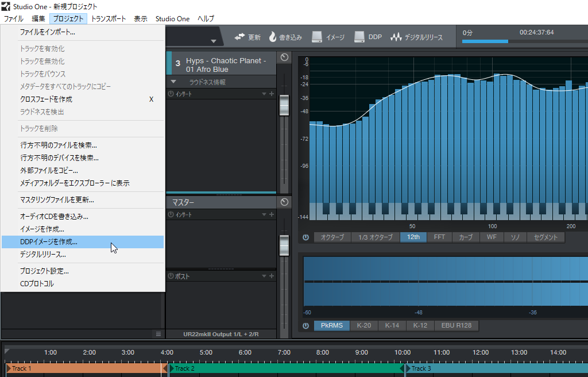Viewport: 588px width, 377px height.
Task: Open the トランスポート menu
Action: pos(109,18)
